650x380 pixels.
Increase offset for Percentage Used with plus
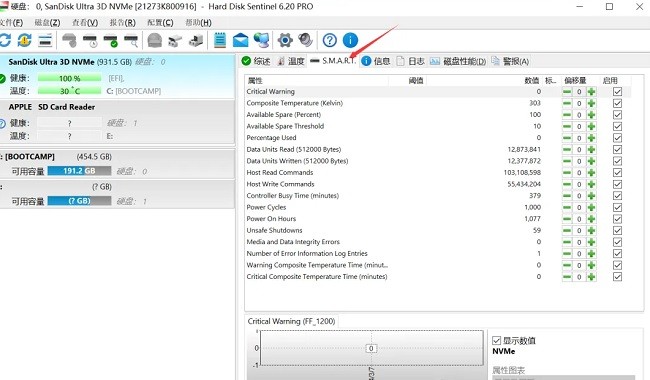click(x=592, y=138)
